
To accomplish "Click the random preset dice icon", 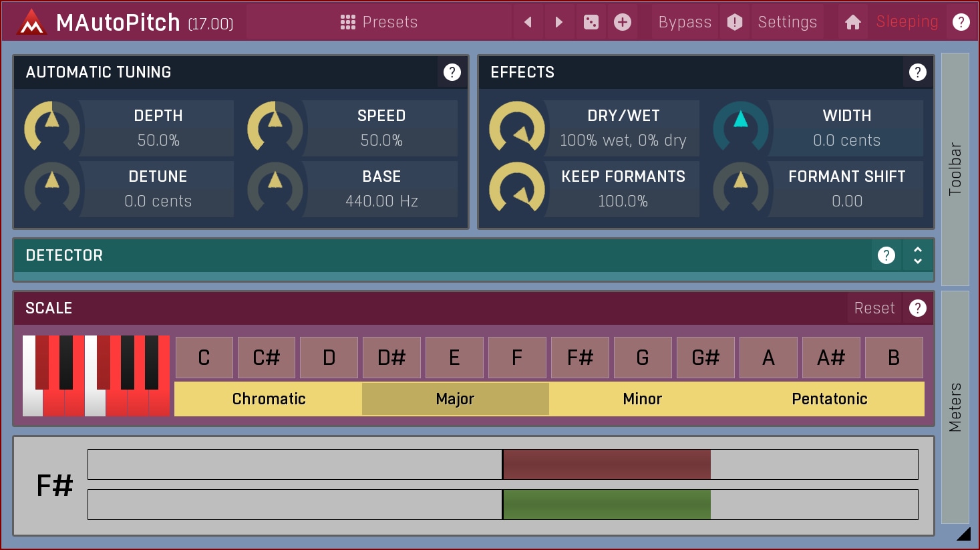I will [x=591, y=22].
